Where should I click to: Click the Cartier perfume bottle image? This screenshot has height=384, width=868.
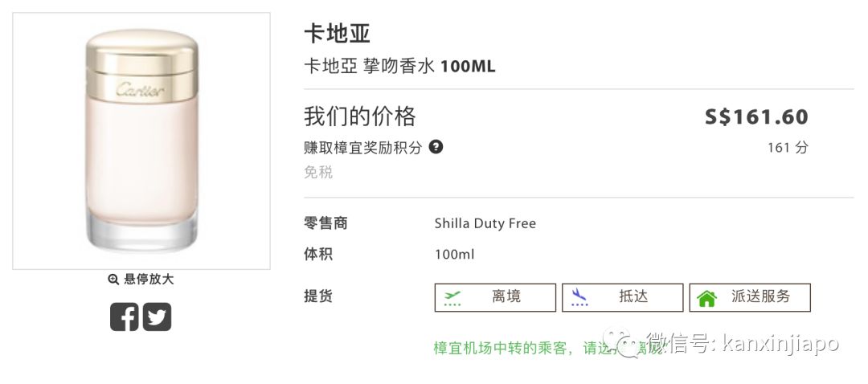pos(141,141)
